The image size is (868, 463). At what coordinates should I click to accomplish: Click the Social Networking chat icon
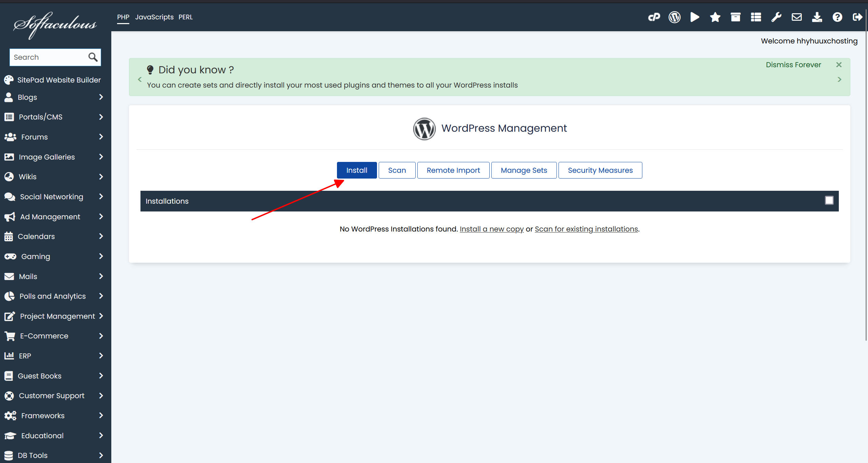coord(10,197)
